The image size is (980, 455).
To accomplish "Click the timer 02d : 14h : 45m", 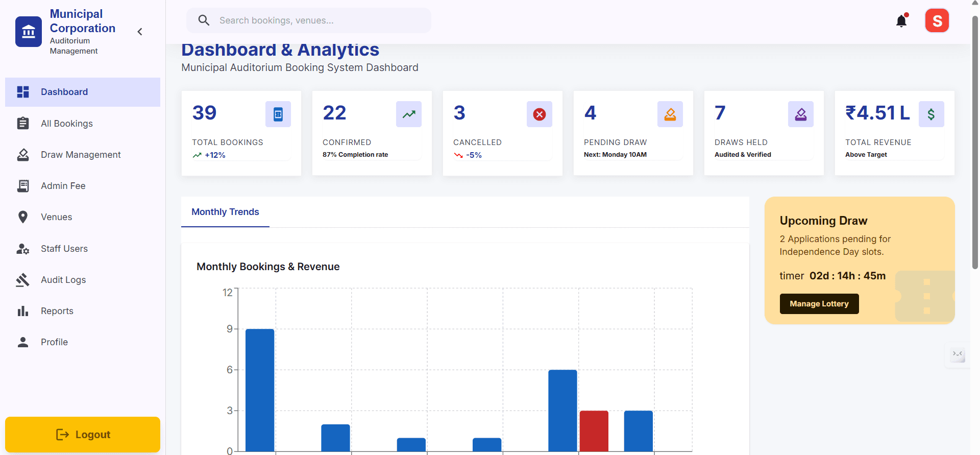I will point(832,276).
